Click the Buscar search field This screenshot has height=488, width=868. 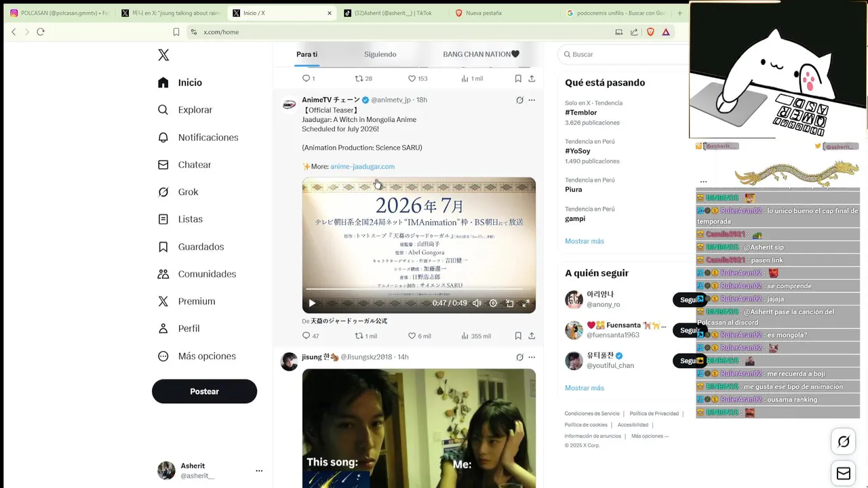624,54
